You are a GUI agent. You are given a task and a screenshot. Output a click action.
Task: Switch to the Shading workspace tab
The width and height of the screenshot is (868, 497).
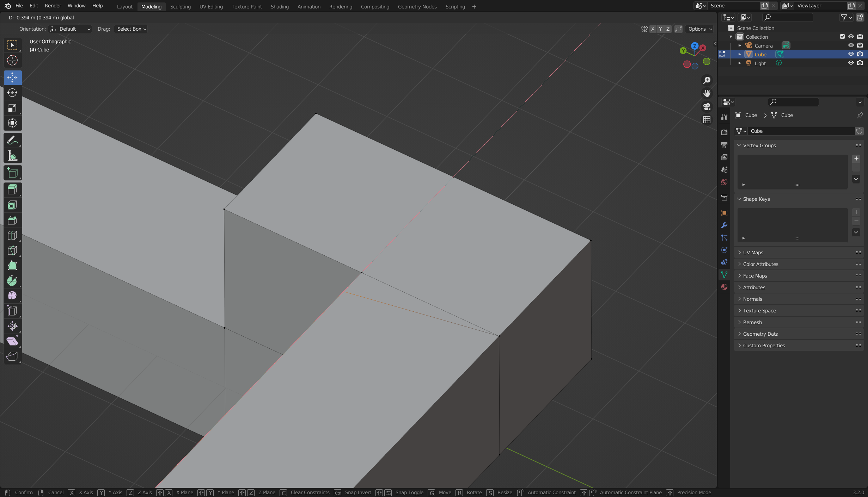point(280,6)
